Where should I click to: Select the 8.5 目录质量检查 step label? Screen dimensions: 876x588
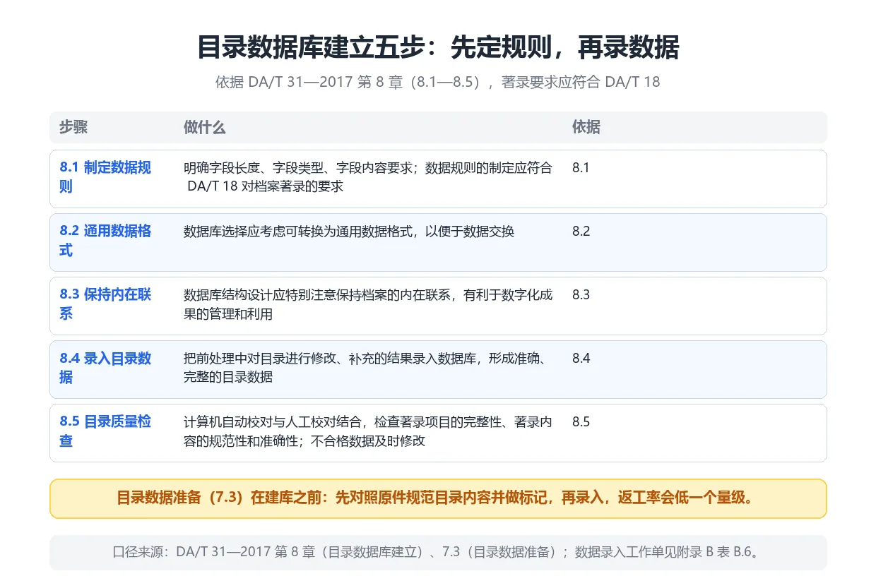106,431
